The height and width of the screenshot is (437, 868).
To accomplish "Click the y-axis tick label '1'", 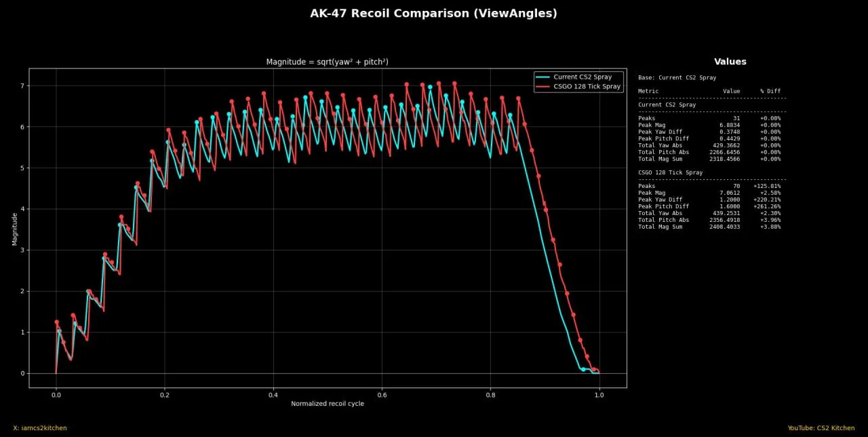I will (x=22, y=332).
